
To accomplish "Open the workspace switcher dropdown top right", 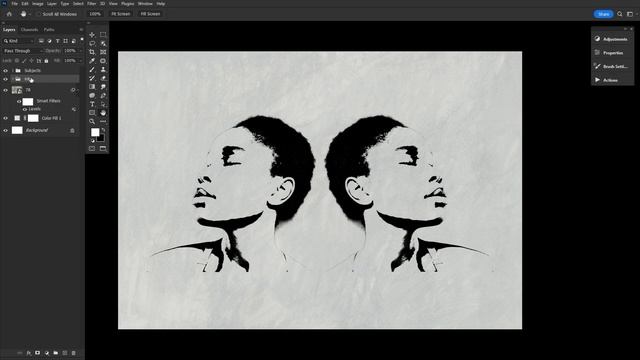I will [631, 14].
